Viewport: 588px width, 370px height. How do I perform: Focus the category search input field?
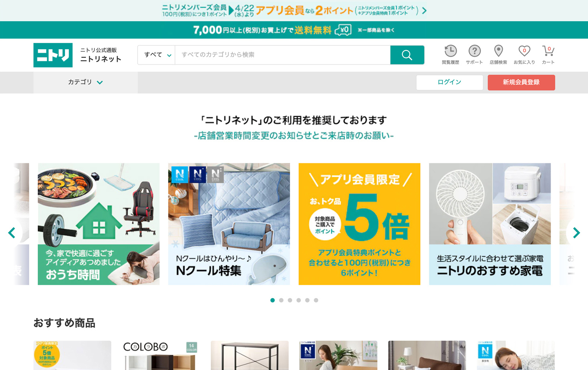[283, 55]
